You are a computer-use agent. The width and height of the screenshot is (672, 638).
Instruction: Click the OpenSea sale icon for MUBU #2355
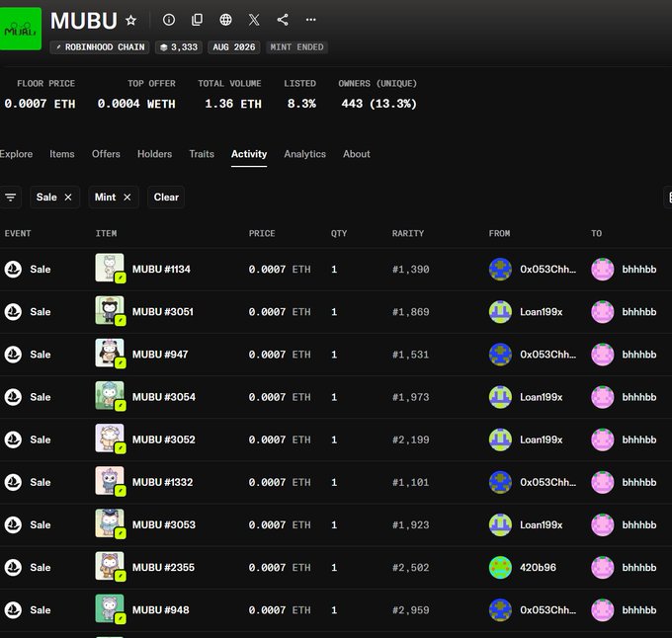13,567
